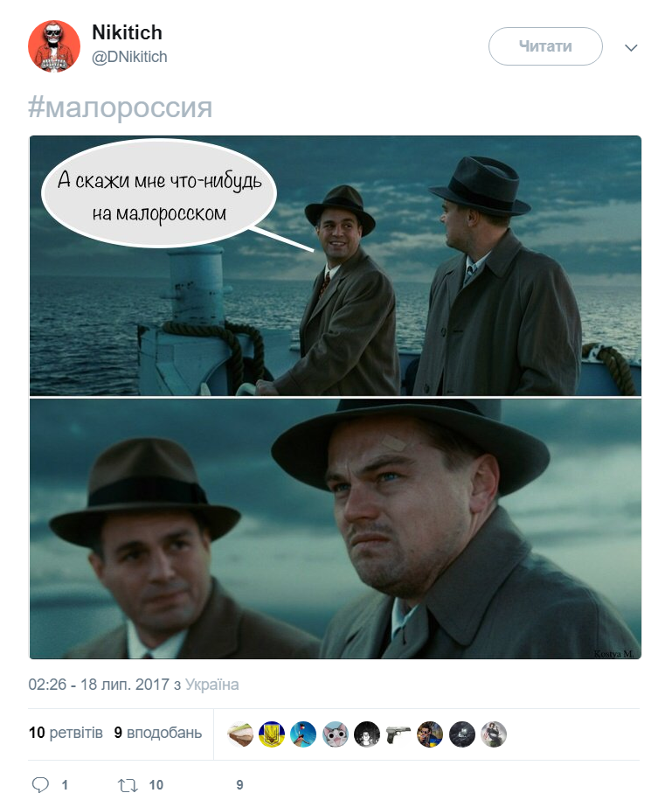672x807 pixels.
Task: View the list of 9 вподобань
Action: [x=158, y=733]
